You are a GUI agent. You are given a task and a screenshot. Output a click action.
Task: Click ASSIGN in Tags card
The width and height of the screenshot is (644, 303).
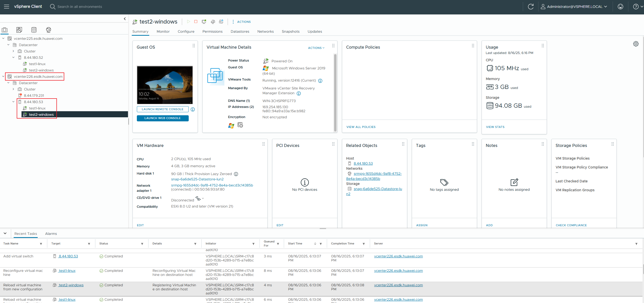(x=422, y=225)
